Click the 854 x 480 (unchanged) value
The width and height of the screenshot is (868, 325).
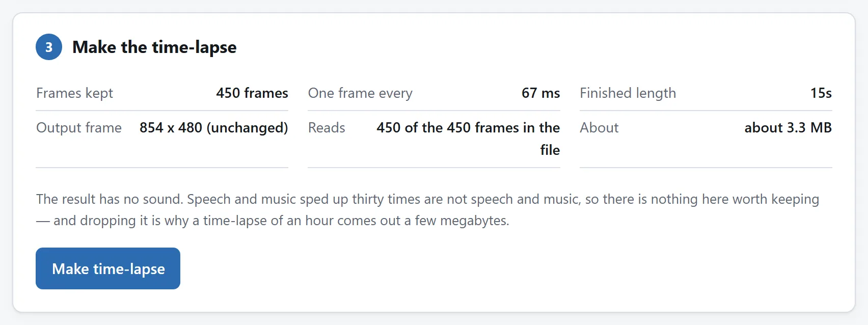coord(214,128)
